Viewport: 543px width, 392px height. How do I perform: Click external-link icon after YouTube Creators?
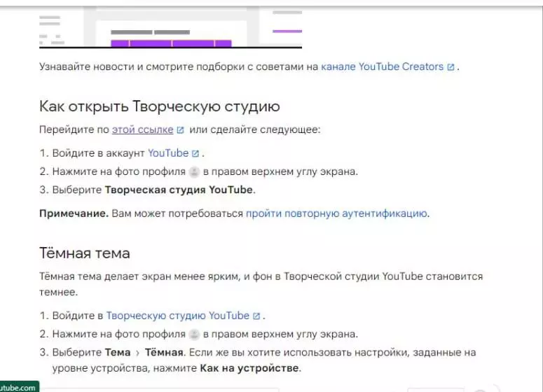451,67
